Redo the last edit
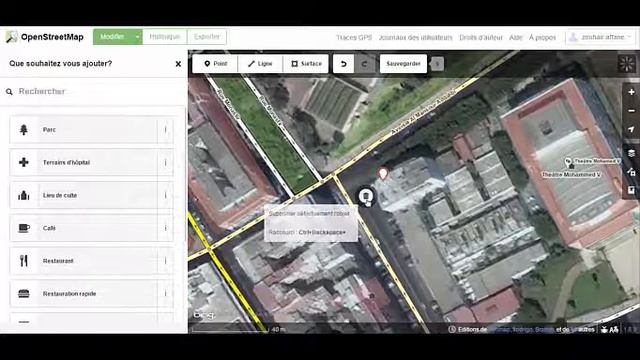This screenshot has height=360, width=640. coord(364,64)
